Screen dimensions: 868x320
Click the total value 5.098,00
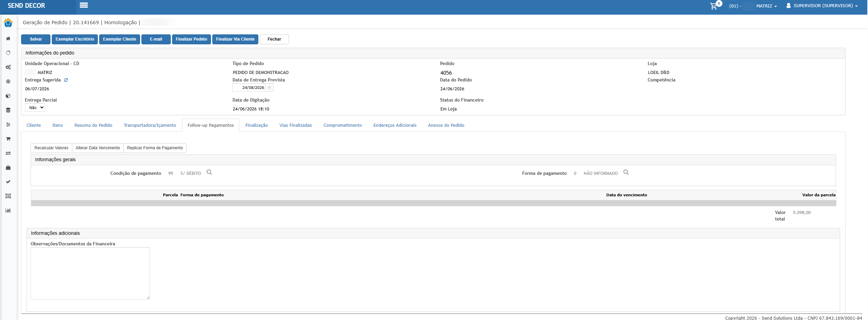(802, 213)
